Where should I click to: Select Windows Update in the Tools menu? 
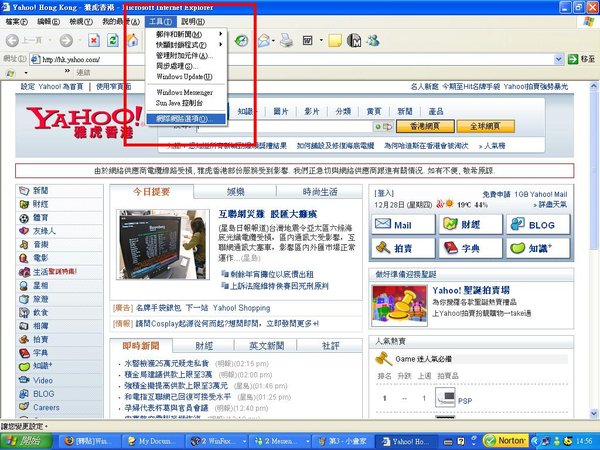coord(186,77)
